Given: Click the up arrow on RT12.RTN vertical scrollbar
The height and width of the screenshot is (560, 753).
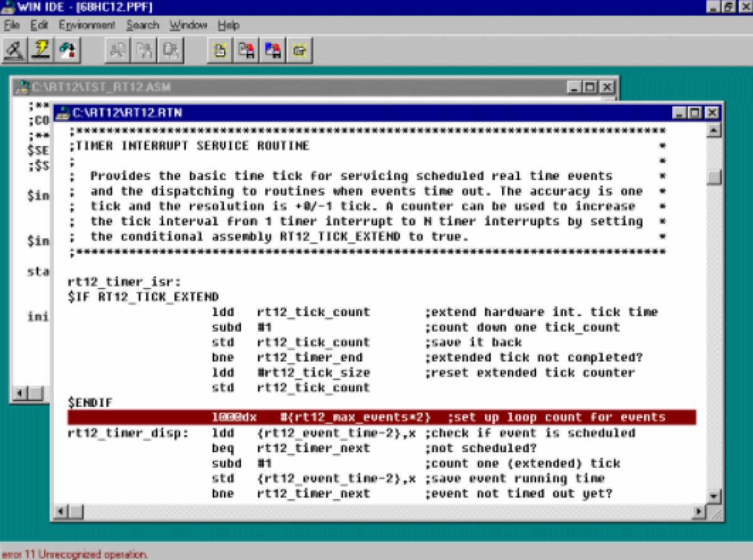Looking at the screenshot, I should tap(713, 130).
